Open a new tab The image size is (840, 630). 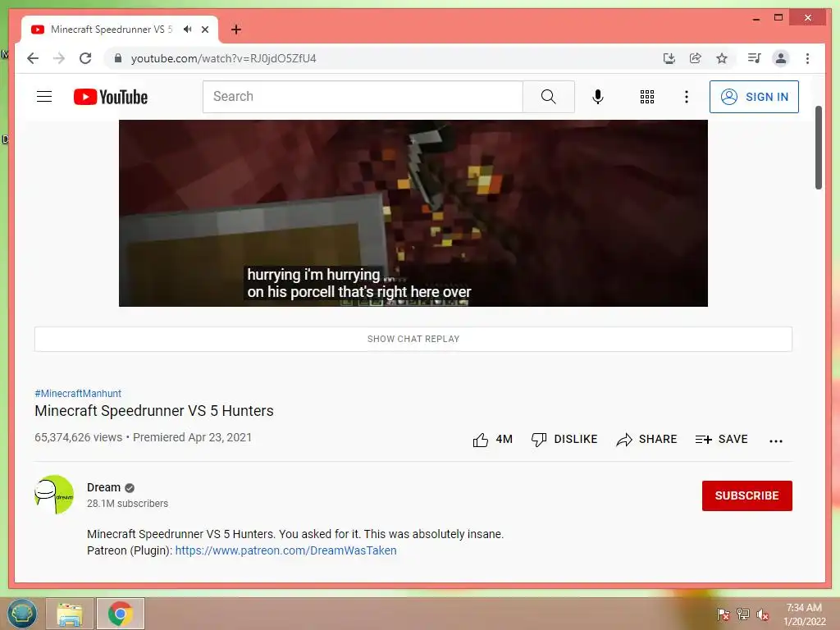235,30
